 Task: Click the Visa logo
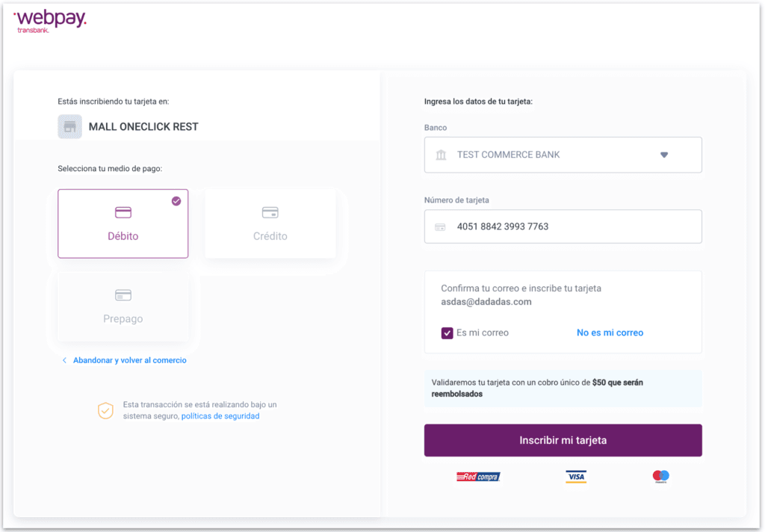[575, 476]
